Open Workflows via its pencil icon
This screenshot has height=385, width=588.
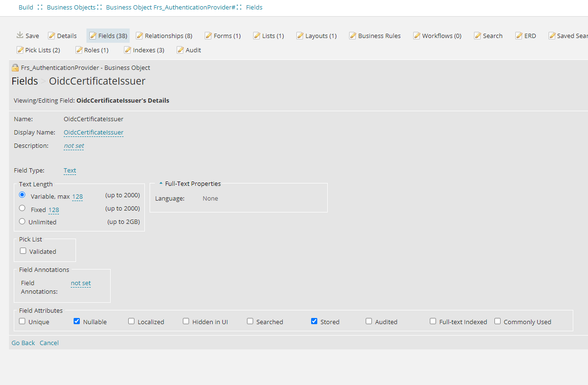coord(417,35)
